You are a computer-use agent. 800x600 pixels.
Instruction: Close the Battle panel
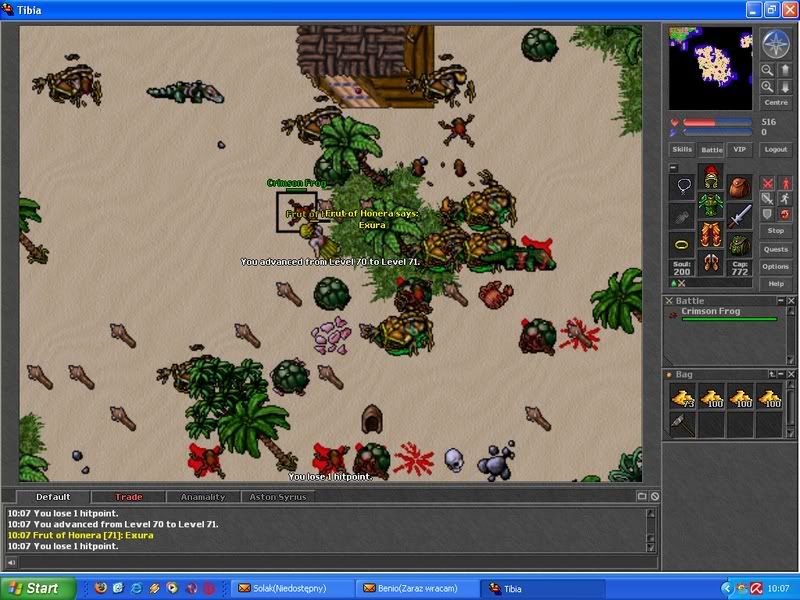(791, 301)
